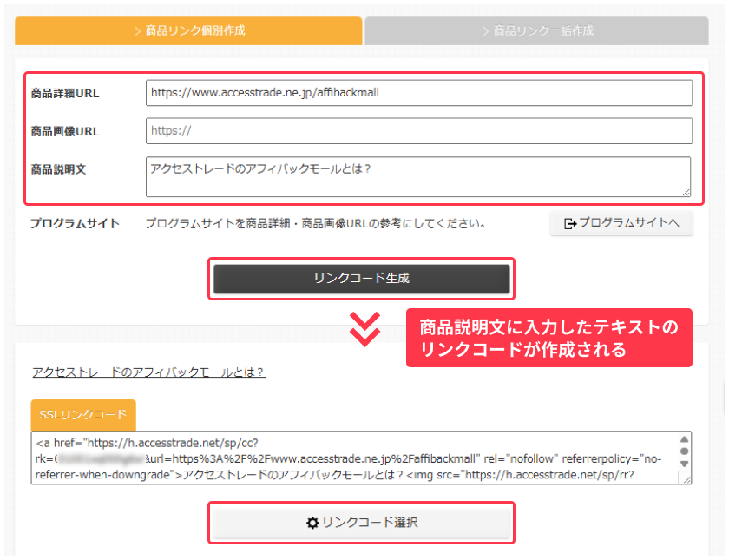Click the 商品説明文 label

(x=59, y=169)
